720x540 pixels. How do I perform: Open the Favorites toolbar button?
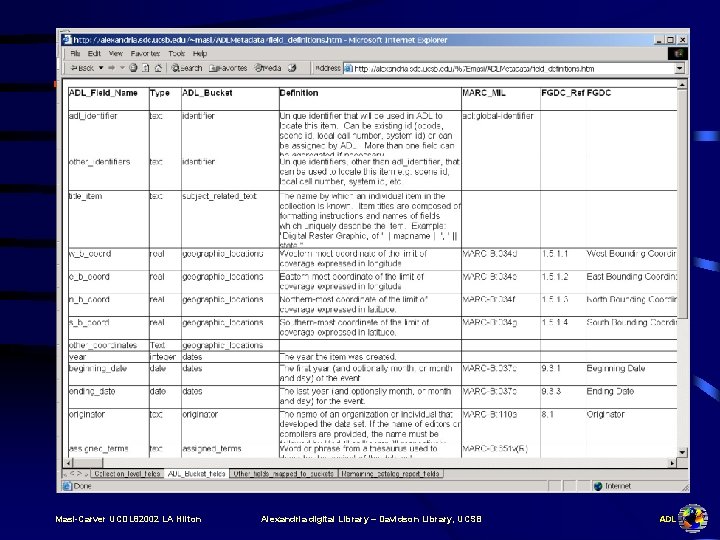(x=228, y=68)
